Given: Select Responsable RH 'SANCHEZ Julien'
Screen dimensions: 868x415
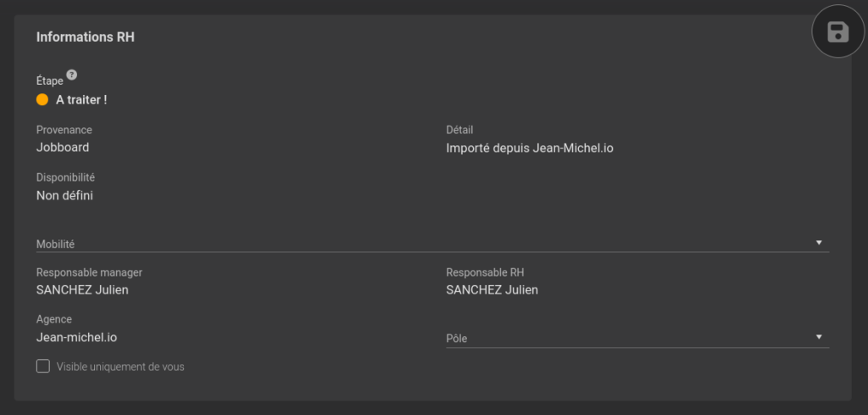Looking at the screenshot, I should [x=492, y=289].
